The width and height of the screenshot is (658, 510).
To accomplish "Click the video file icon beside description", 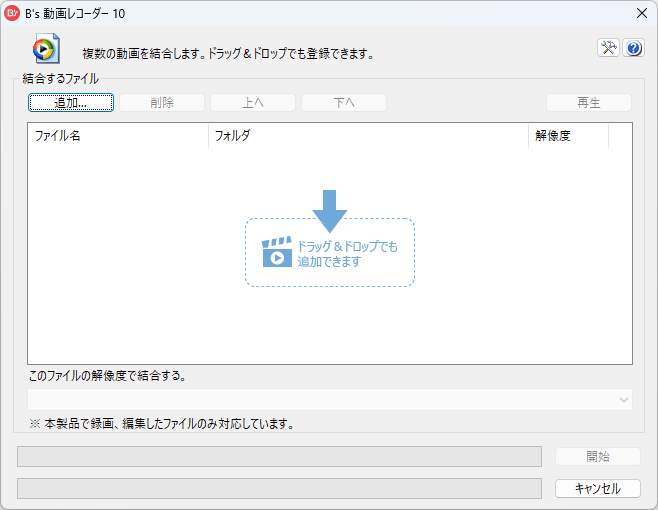I will (x=46, y=50).
